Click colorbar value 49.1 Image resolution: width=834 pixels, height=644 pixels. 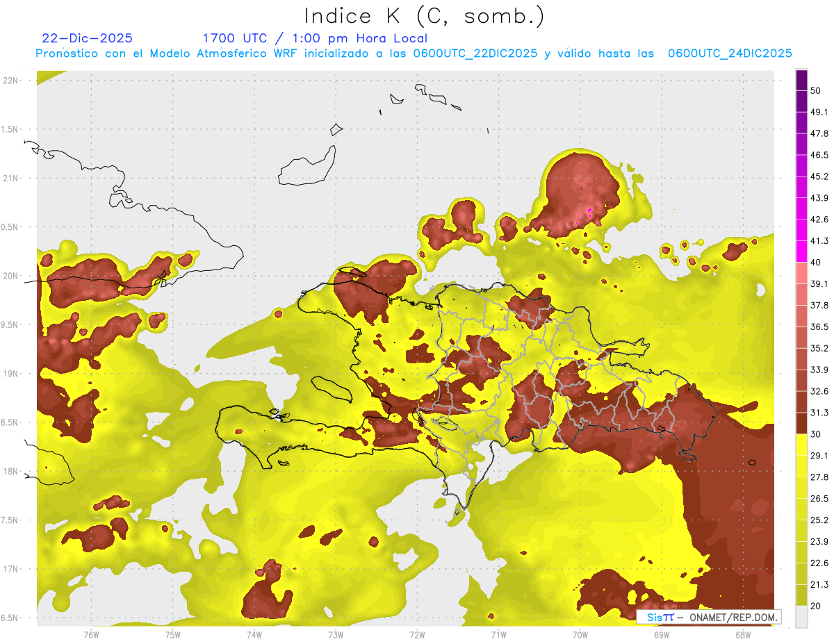(819, 112)
